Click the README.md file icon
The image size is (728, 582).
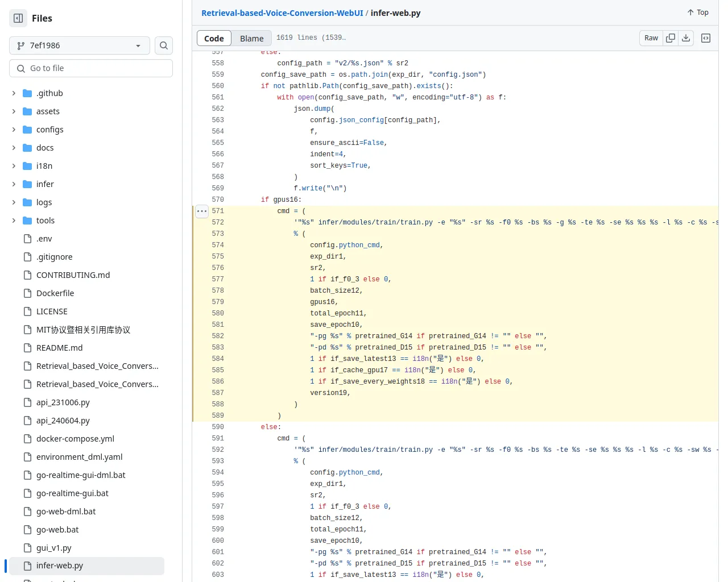pos(27,348)
